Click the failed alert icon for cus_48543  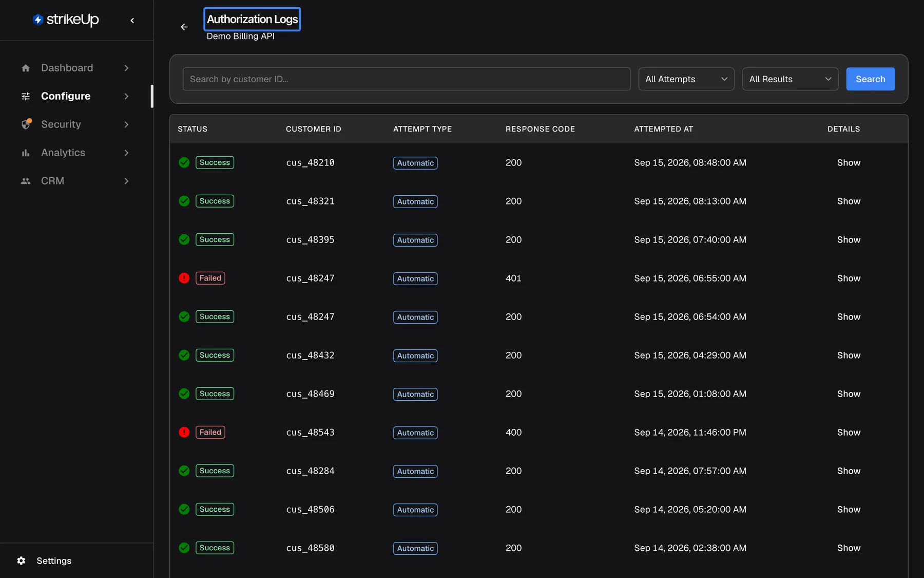click(184, 432)
